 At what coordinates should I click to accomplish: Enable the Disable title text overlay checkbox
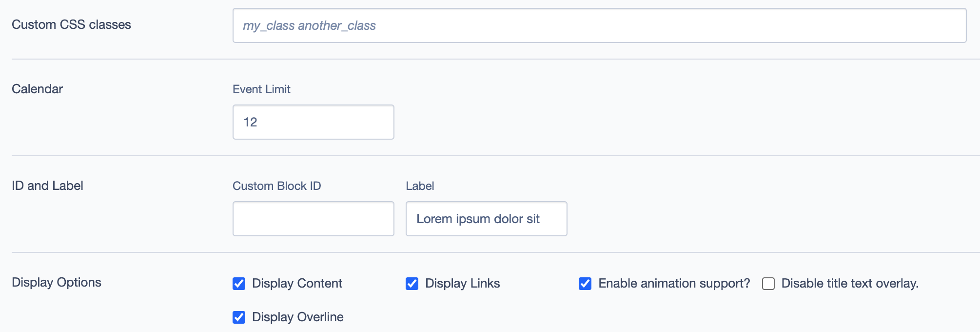(x=768, y=283)
